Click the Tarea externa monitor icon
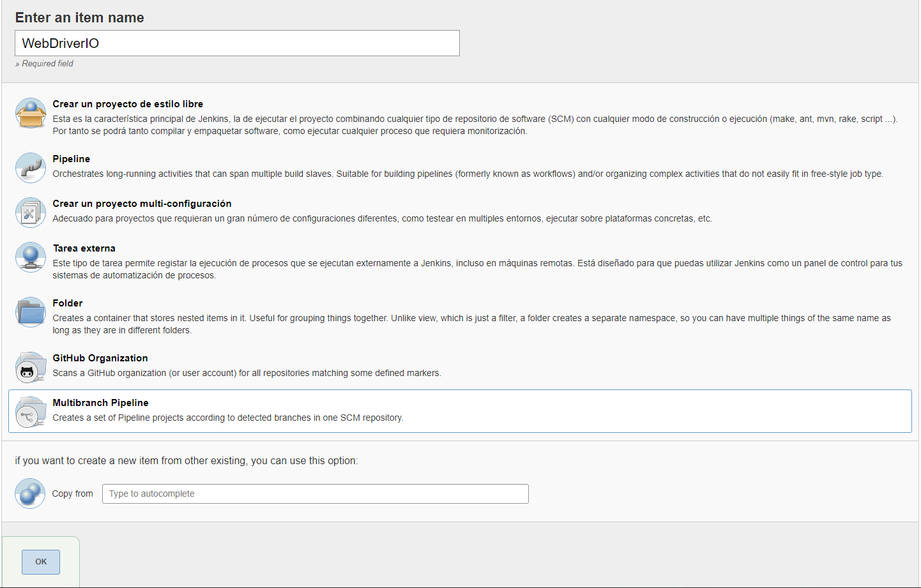 31,257
